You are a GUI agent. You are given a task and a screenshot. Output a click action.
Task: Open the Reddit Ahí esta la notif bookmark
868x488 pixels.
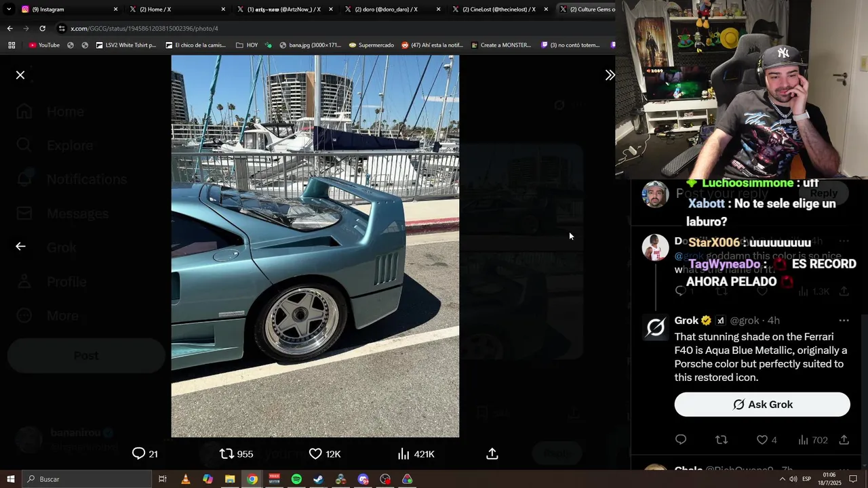pos(432,45)
